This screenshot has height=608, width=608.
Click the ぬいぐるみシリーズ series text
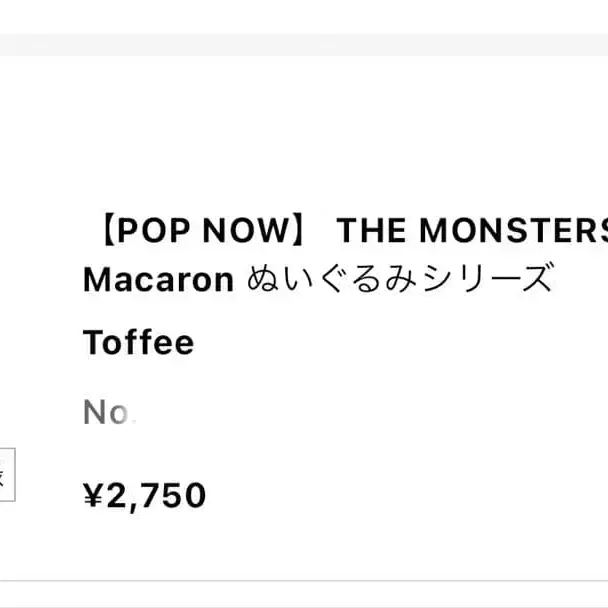tap(398, 279)
